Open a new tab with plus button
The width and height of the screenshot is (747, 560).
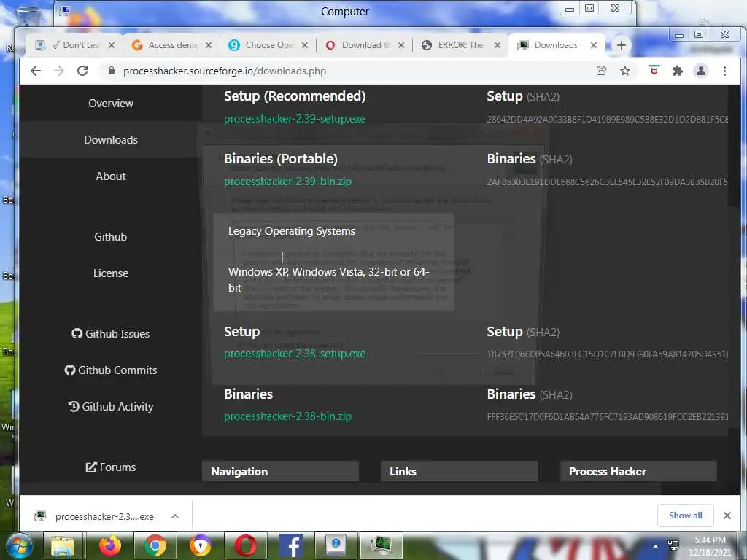622,45
